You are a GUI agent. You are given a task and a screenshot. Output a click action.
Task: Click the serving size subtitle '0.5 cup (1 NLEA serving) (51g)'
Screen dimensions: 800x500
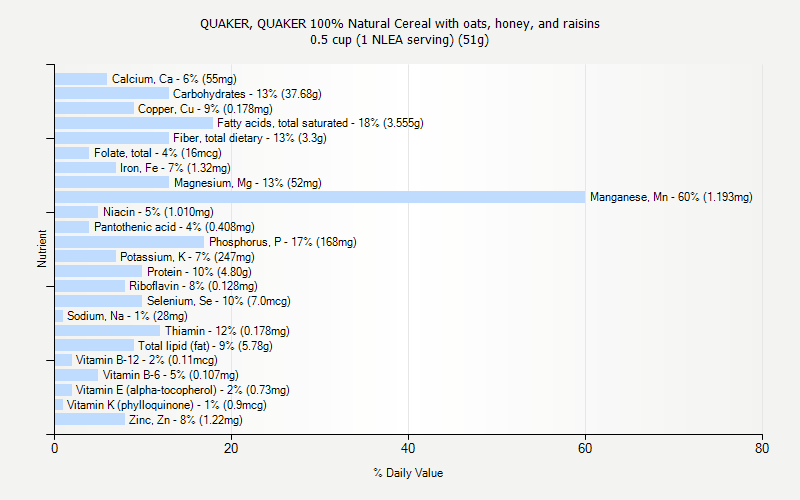click(399, 40)
